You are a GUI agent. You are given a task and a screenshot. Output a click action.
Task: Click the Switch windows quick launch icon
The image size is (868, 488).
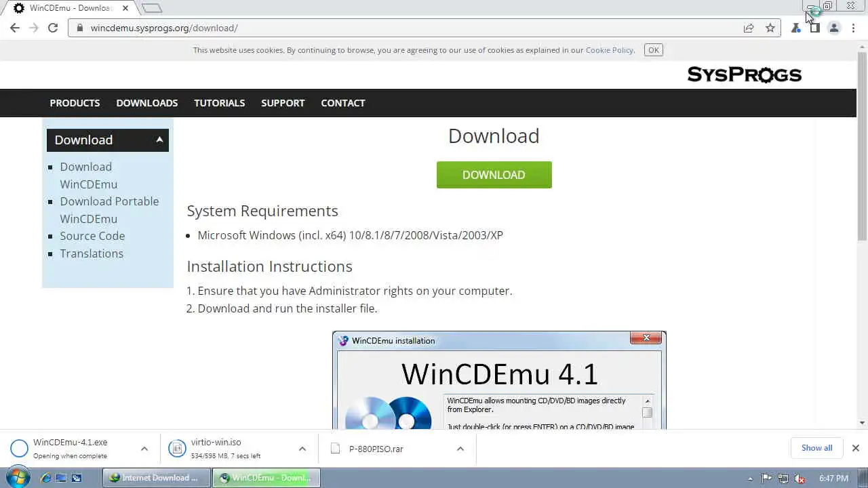click(77, 478)
